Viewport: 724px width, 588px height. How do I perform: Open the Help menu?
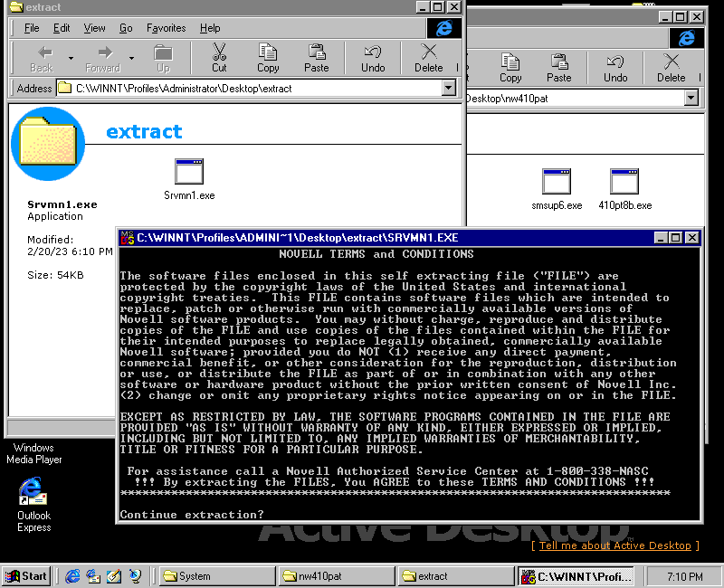point(210,28)
